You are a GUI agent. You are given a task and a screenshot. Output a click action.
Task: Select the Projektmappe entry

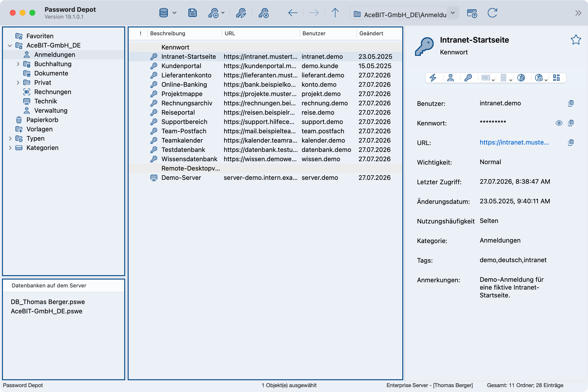click(x=265, y=94)
